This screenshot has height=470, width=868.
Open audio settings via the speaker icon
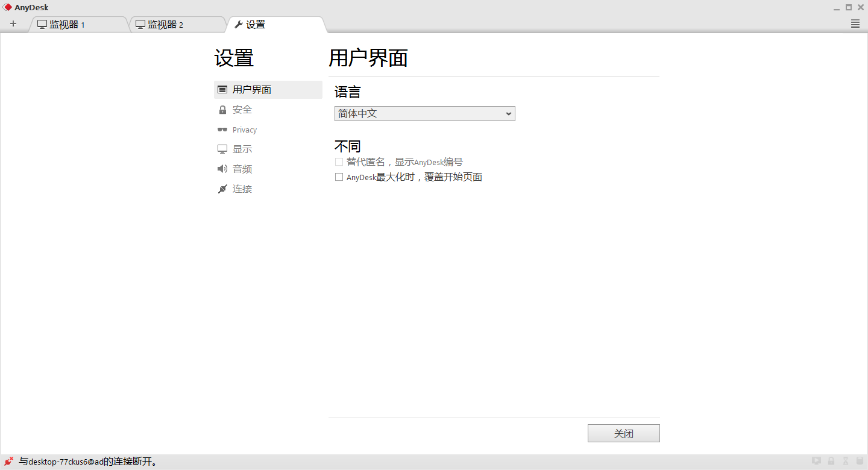pyautogui.click(x=222, y=169)
